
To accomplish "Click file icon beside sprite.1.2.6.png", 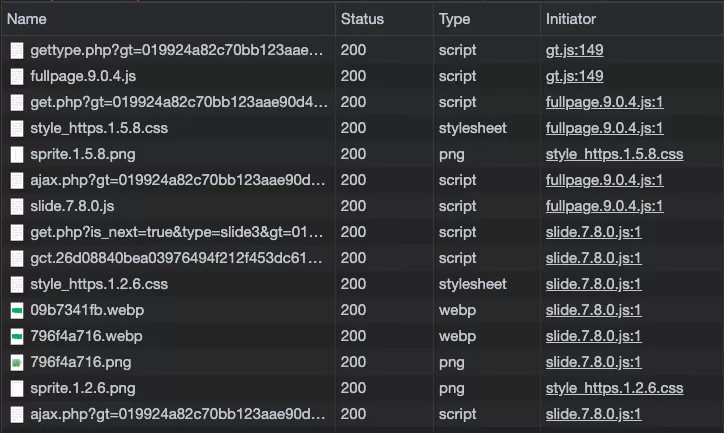I will [x=17, y=388].
